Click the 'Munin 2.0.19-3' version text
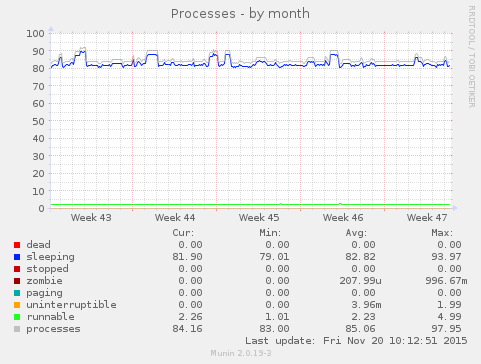Viewport: 481px width, 364px height. (x=241, y=353)
